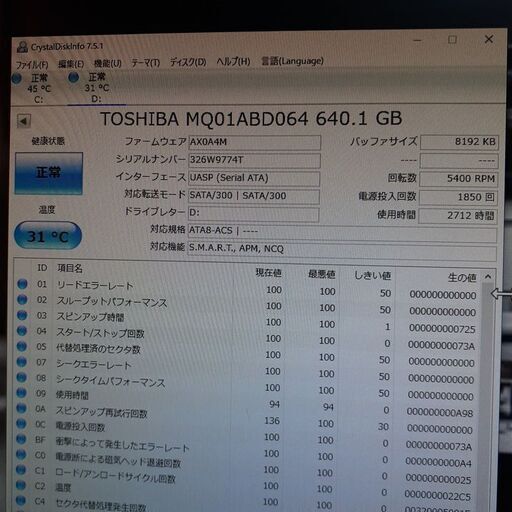The height and width of the screenshot is (512, 512).
Task: Click status dot for attribute 01 リードエラーレート
Action: click(22, 284)
